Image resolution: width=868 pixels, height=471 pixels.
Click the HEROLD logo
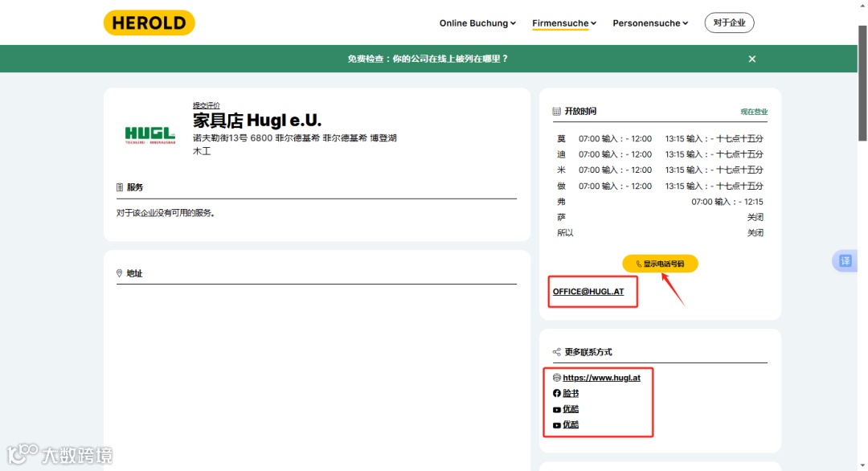click(x=149, y=23)
